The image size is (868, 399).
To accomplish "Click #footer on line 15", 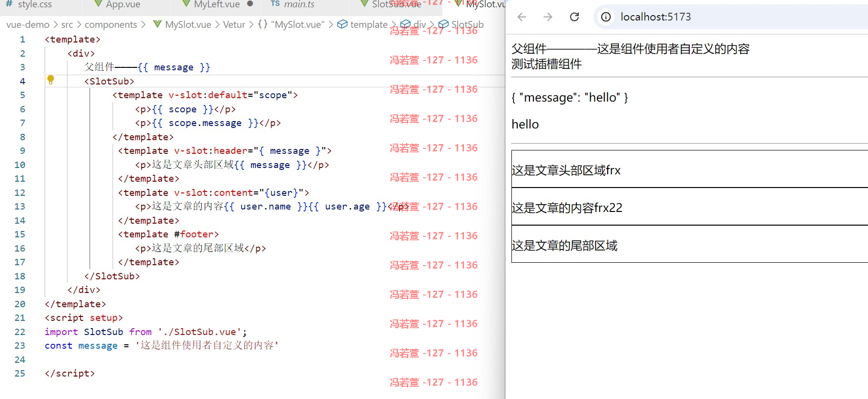I will [193, 234].
